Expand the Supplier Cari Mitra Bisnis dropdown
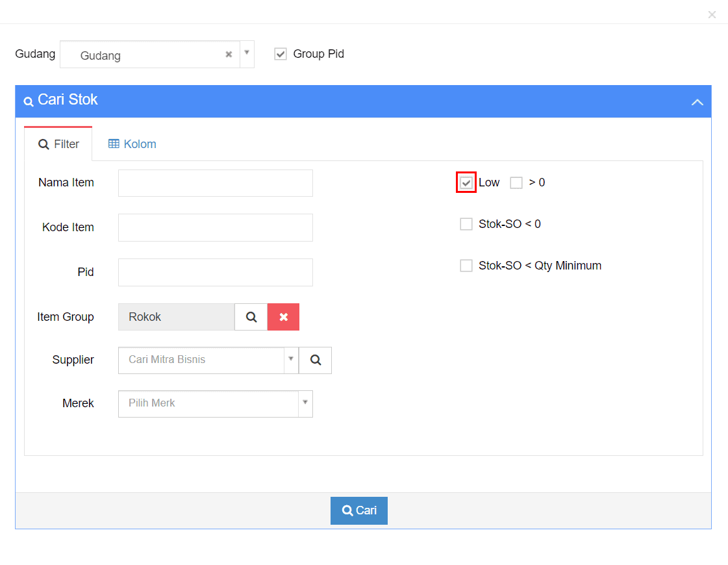The image size is (728, 565). pos(291,360)
